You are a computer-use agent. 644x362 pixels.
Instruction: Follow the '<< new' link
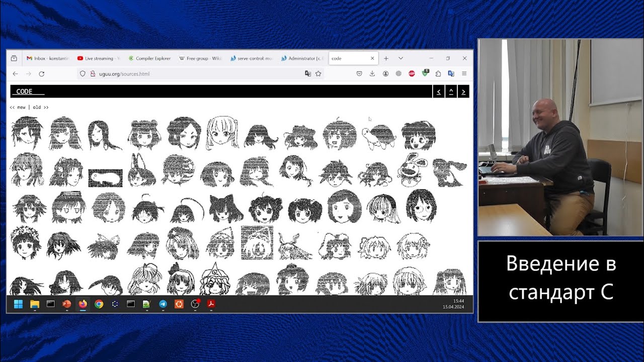click(x=18, y=107)
